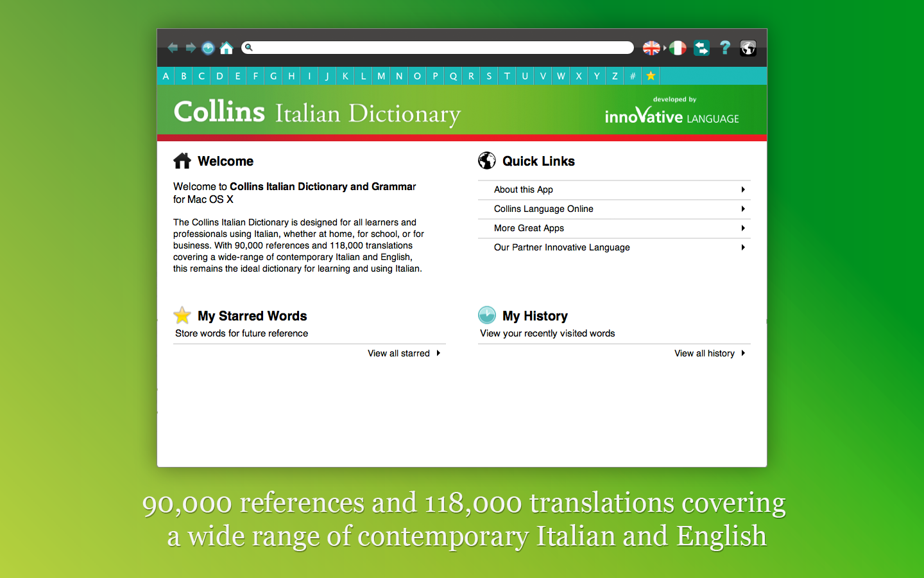This screenshot has height=578, width=924.
Task: Browse words under letter E tab
Action: tap(237, 76)
